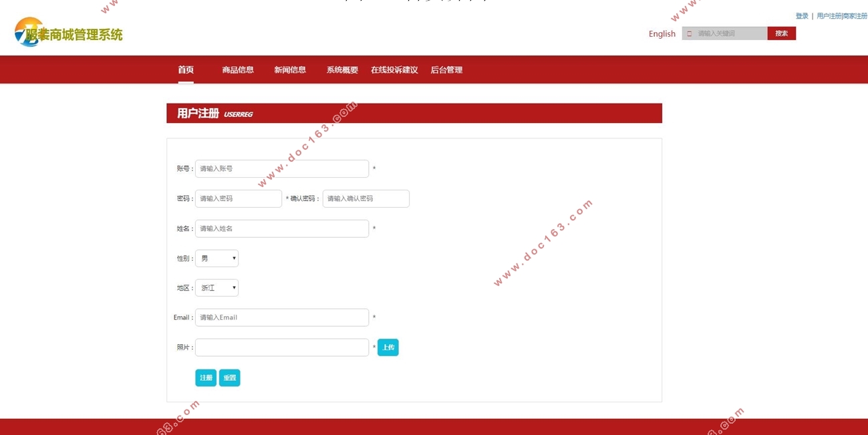Click the red 搜索 search button
This screenshot has height=435, width=868.
point(781,32)
